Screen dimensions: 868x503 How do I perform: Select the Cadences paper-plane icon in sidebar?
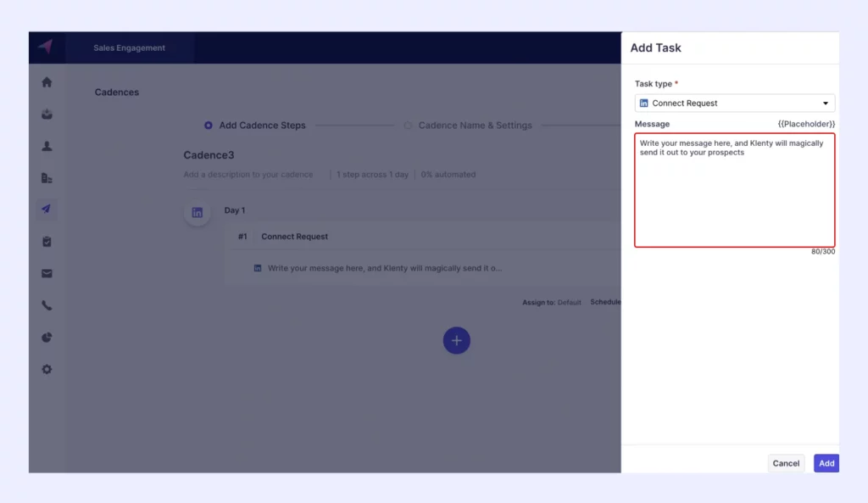point(47,210)
